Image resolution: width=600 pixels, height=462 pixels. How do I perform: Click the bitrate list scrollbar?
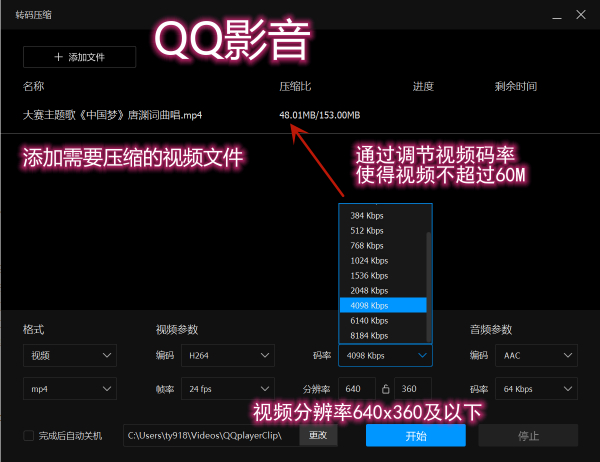[429, 287]
